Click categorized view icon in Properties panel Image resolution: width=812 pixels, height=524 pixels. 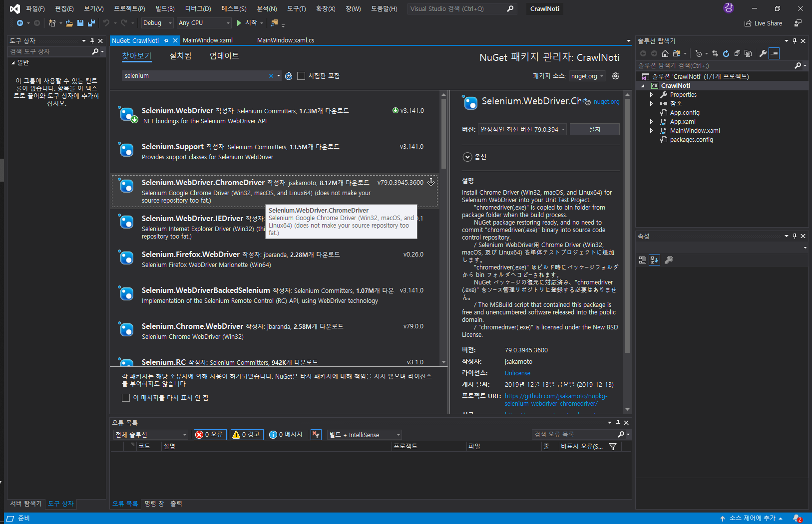pos(643,260)
